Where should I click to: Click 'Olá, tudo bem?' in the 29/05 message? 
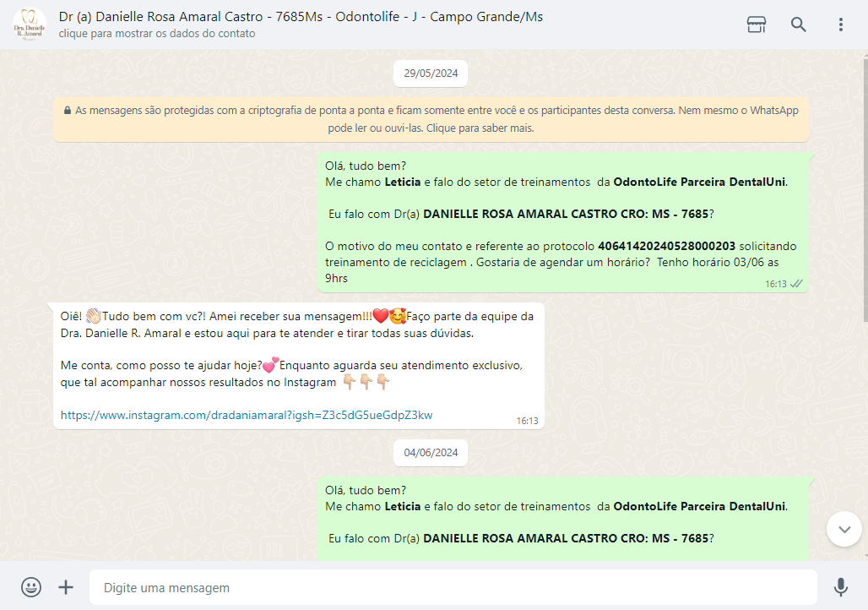coord(366,166)
